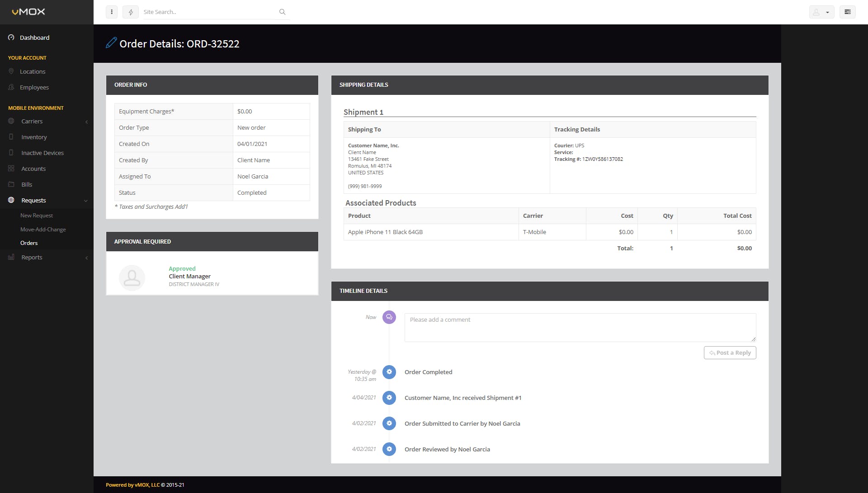Click the vertical dots menu icon in top bar
The height and width of the screenshot is (493, 868).
point(111,12)
